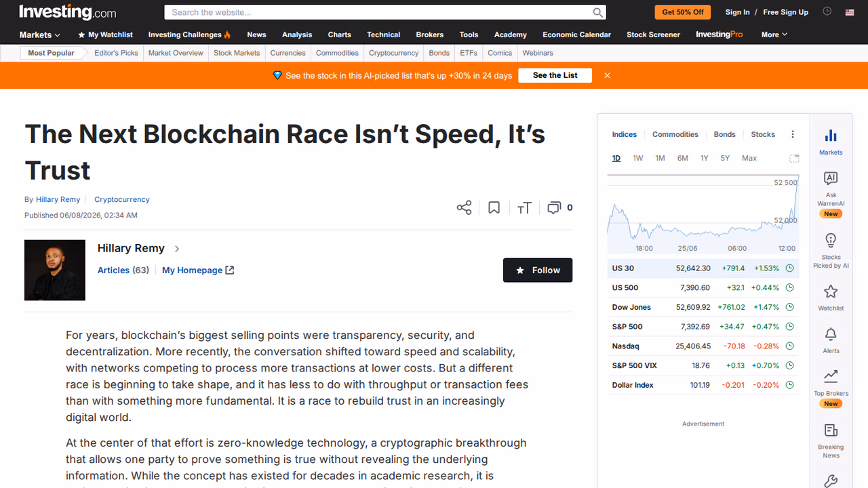Click clock icon in Dollar Index row
Viewport: 868px width, 488px height.
[x=789, y=385]
